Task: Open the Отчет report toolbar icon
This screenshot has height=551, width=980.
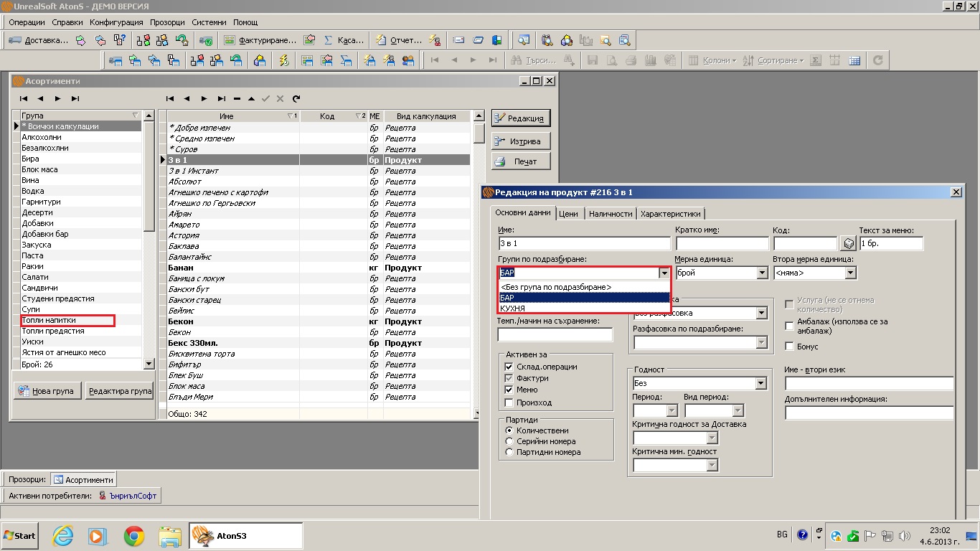Action: coord(380,40)
